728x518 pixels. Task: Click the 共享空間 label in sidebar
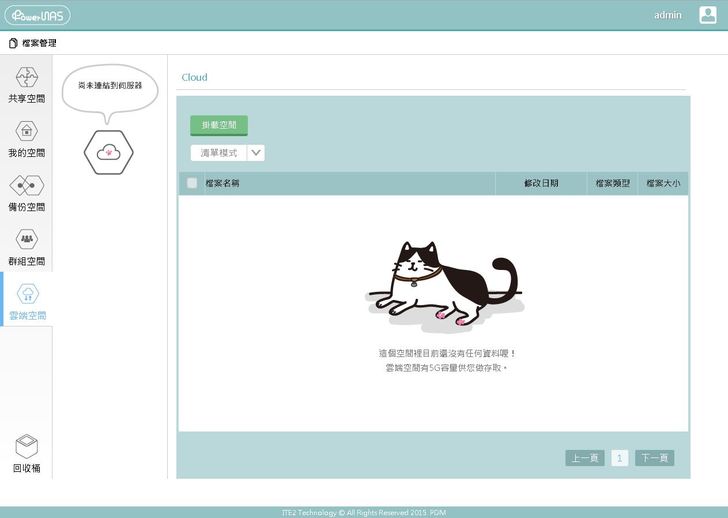point(27,98)
